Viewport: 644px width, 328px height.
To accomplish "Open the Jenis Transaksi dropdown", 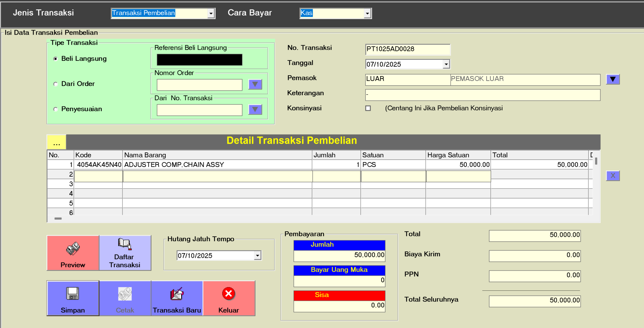I will pyautogui.click(x=211, y=13).
